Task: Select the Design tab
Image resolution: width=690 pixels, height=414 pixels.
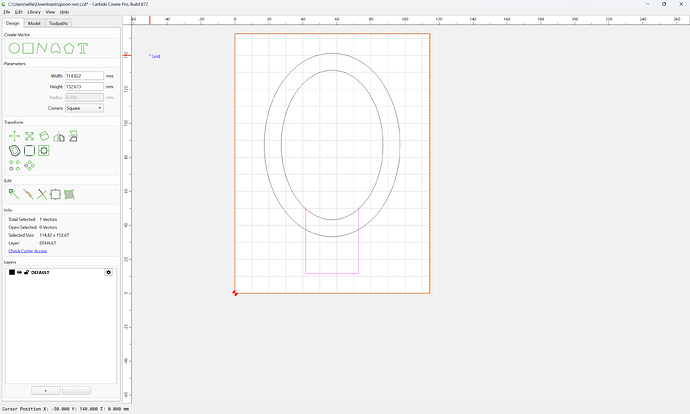Action: [13, 23]
